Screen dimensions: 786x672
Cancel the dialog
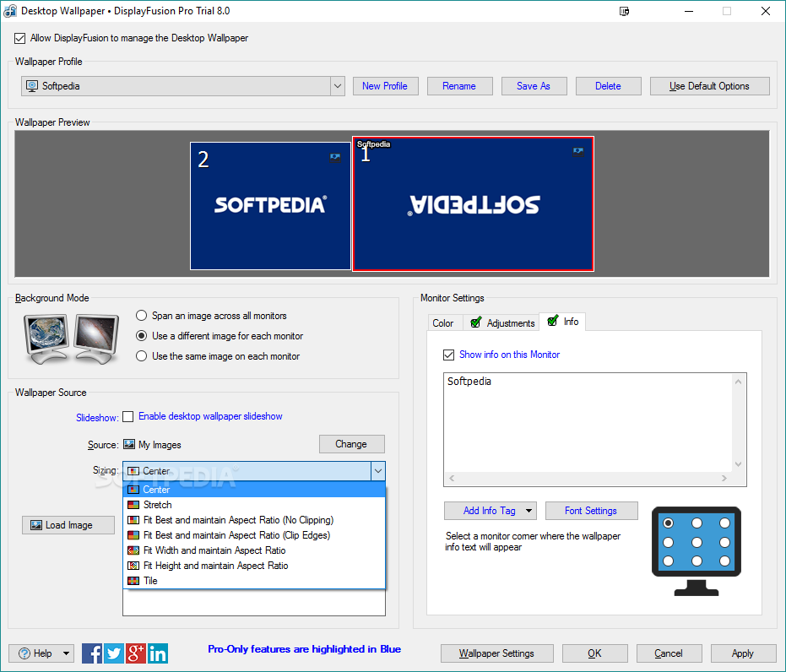669,653
